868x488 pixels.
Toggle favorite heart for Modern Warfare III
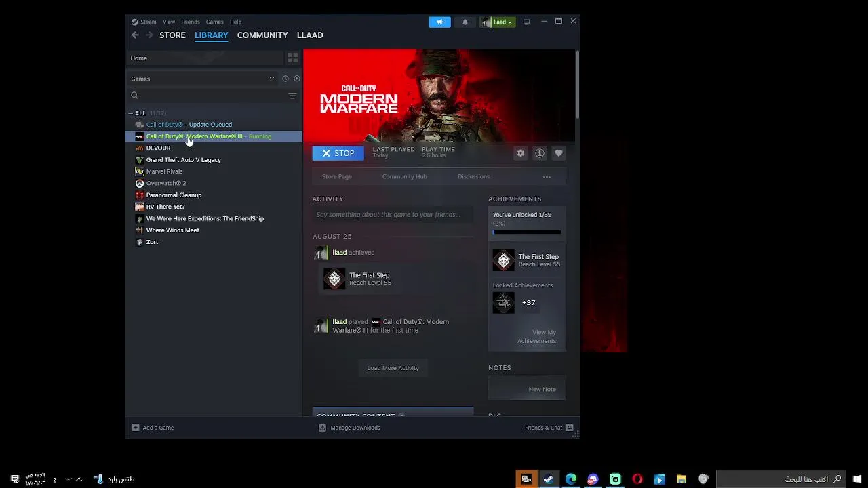click(x=559, y=153)
